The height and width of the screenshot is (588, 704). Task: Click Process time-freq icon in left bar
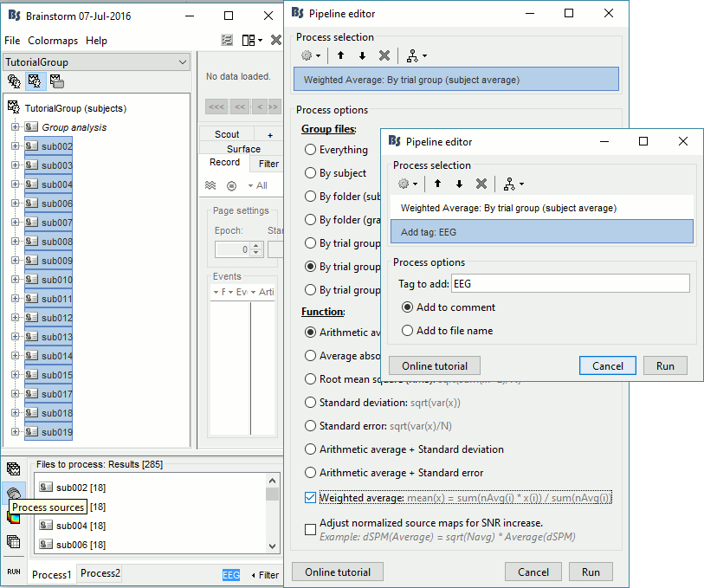[14, 517]
